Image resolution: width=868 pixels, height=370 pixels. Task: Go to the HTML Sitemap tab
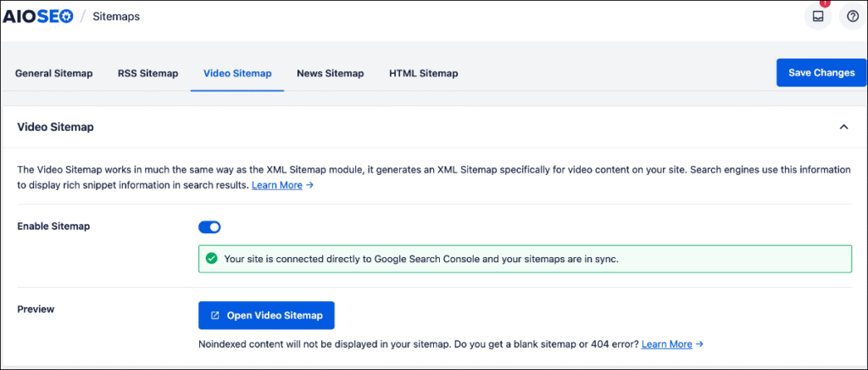point(424,73)
